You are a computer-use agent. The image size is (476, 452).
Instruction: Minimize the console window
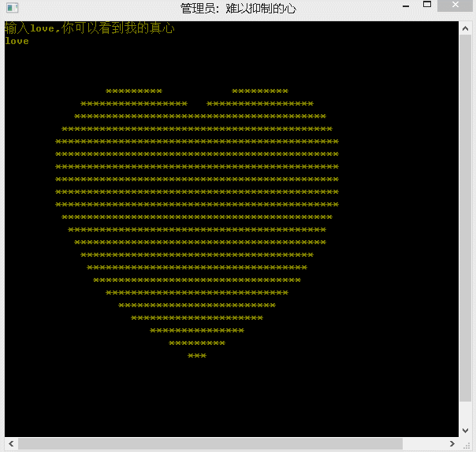406,6
